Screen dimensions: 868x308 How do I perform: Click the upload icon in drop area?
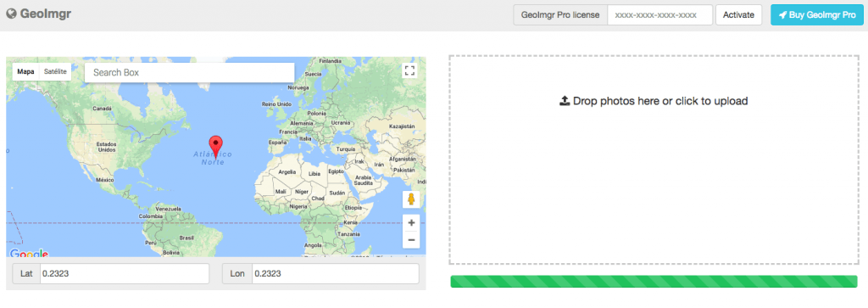click(x=565, y=101)
